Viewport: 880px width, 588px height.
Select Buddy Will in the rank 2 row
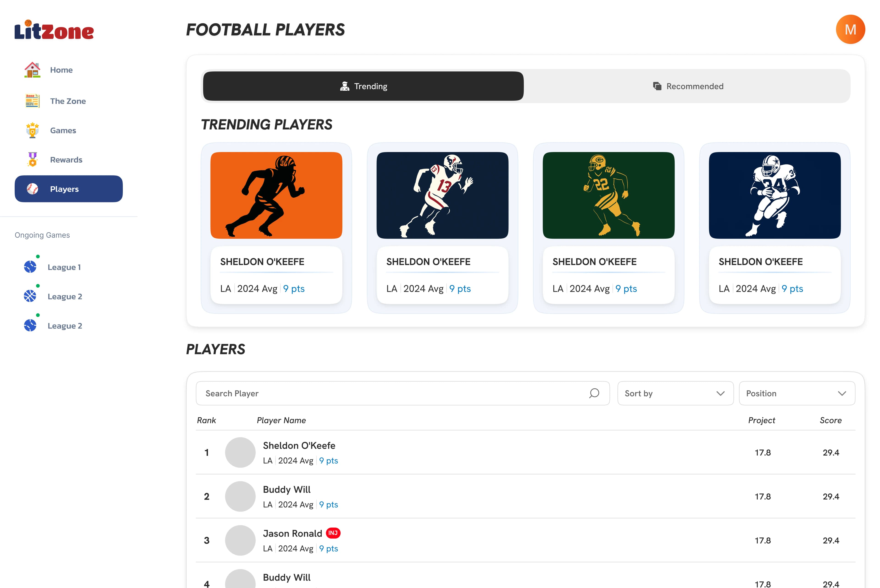coord(287,489)
